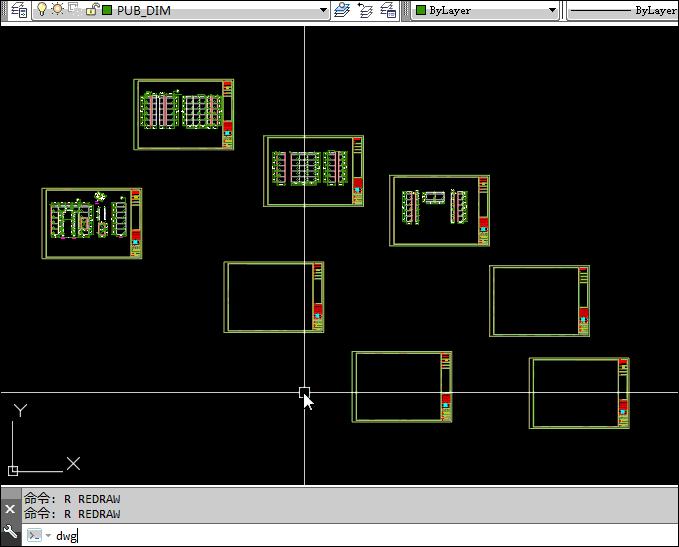This screenshot has height=547, width=679.
Task: Toggle the layer freeze/thaw sun icon
Action: coord(57,9)
